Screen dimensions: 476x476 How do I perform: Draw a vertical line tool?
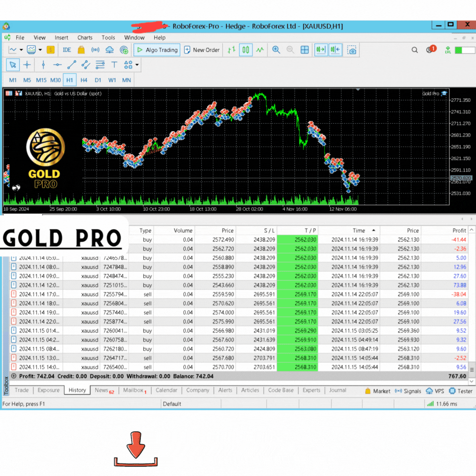(x=43, y=65)
